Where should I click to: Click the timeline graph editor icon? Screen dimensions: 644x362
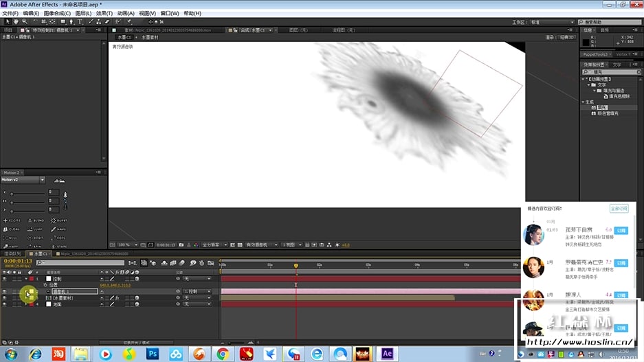pyautogui.click(x=211, y=263)
